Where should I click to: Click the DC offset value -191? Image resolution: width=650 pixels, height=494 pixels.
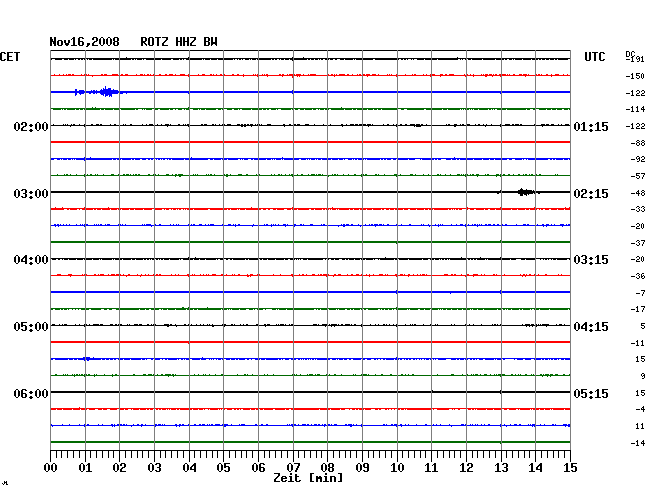635,59
